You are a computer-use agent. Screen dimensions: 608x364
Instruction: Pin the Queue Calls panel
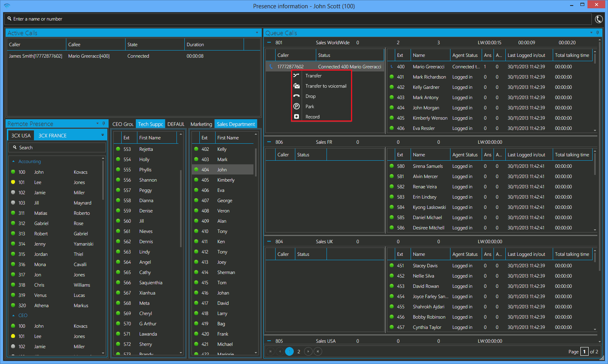[x=597, y=33]
